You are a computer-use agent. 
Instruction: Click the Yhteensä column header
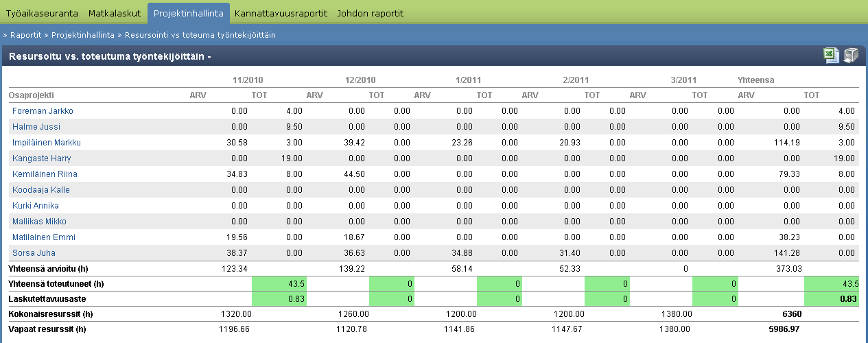[756, 80]
